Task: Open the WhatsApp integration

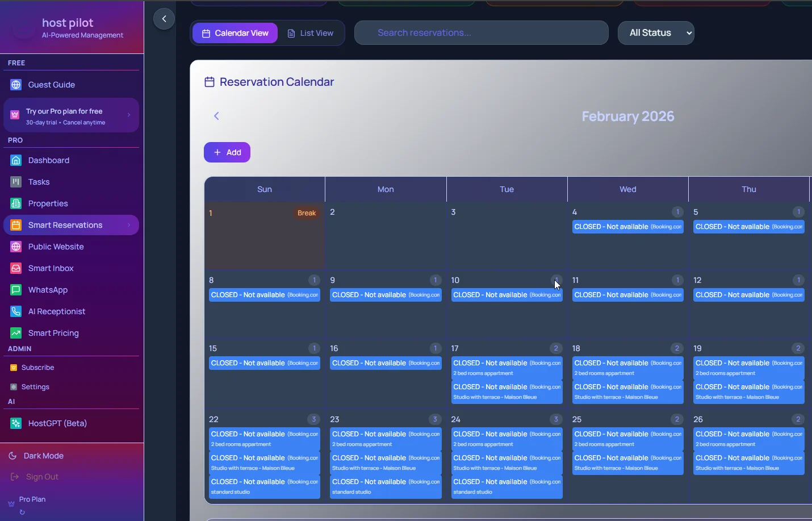Action: click(x=47, y=290)
